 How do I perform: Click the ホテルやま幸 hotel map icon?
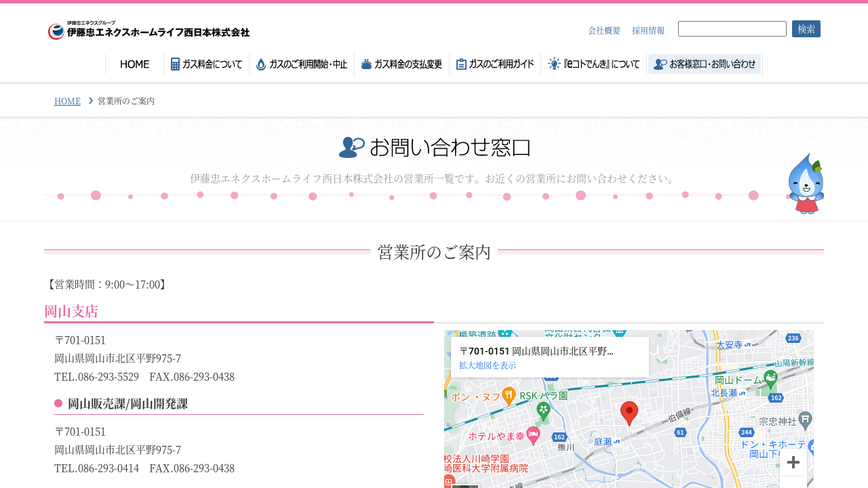(533, 434)
